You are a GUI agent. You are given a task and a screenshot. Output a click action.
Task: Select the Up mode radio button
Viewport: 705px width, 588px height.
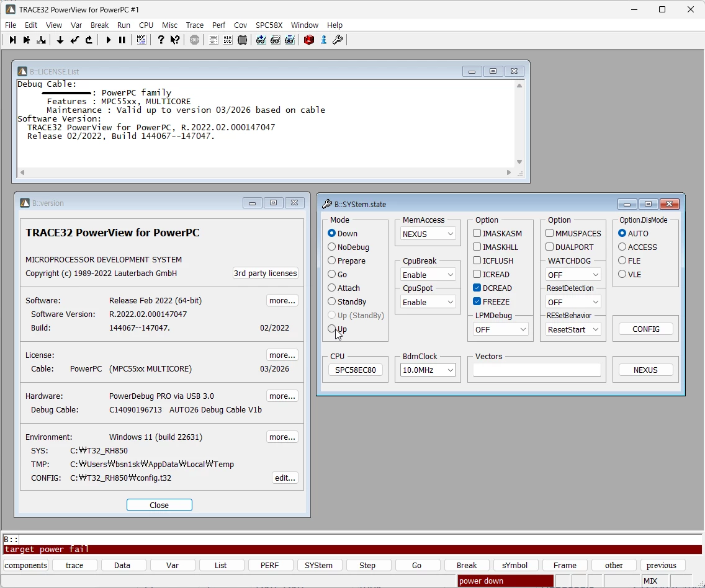(x=332, y=329)
